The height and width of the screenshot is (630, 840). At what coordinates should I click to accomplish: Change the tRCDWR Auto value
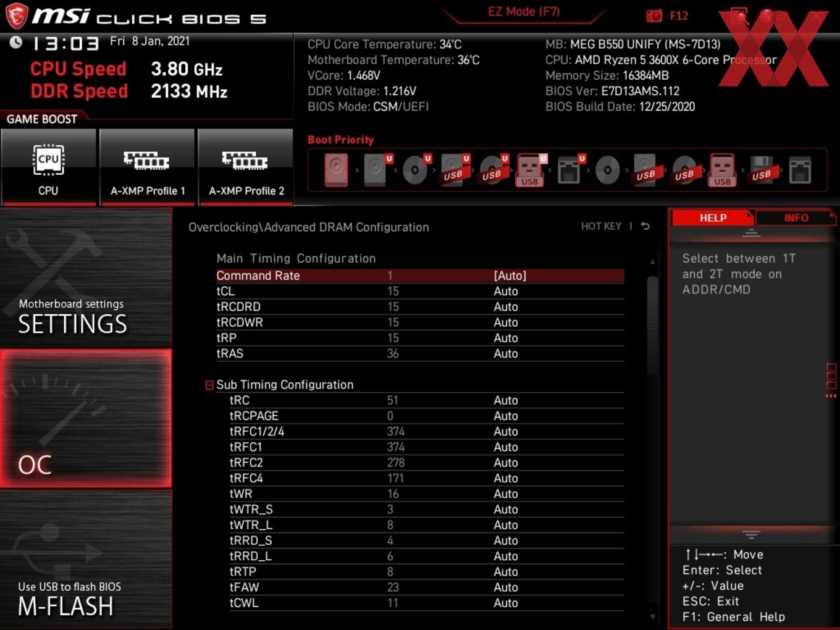pyautogui.click(x=505, y=322)
